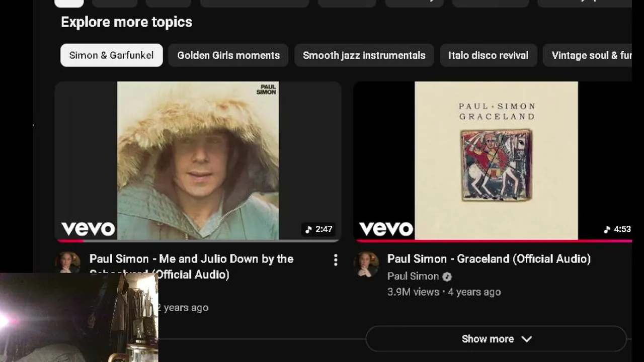
Task: Click Graceland (Official Audio) title
Action: point(489,259)
